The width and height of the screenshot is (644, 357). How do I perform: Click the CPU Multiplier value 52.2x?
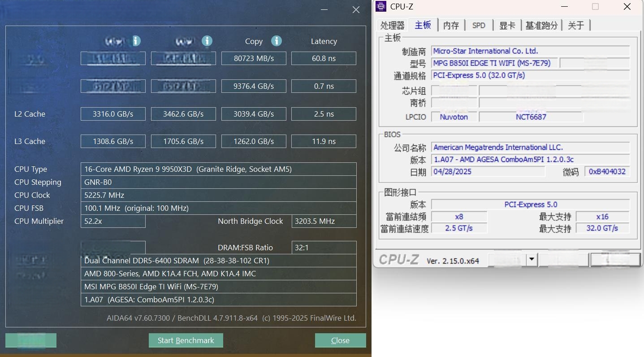pos(113,221)
